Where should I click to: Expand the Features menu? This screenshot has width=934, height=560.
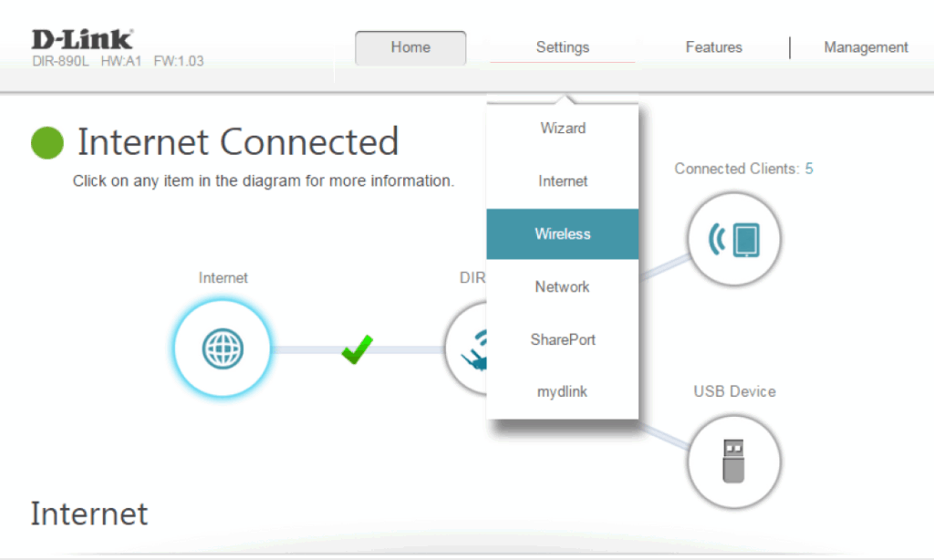(x=713, y=47)
